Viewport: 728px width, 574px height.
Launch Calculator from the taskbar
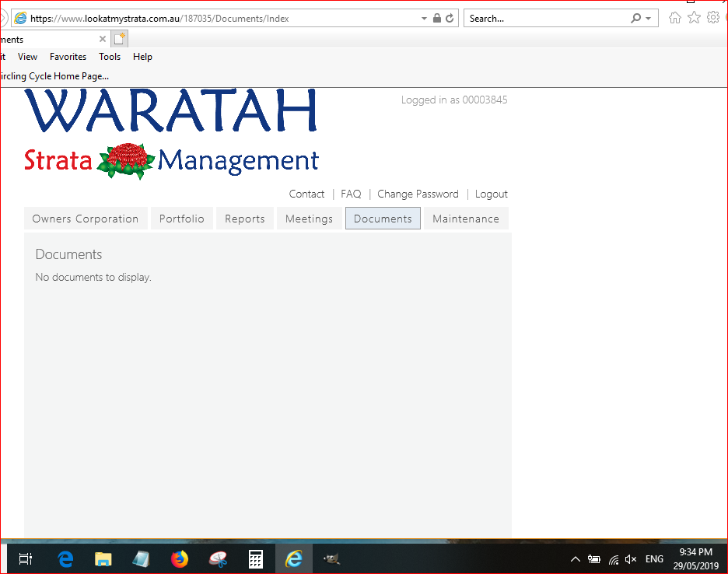256,558
